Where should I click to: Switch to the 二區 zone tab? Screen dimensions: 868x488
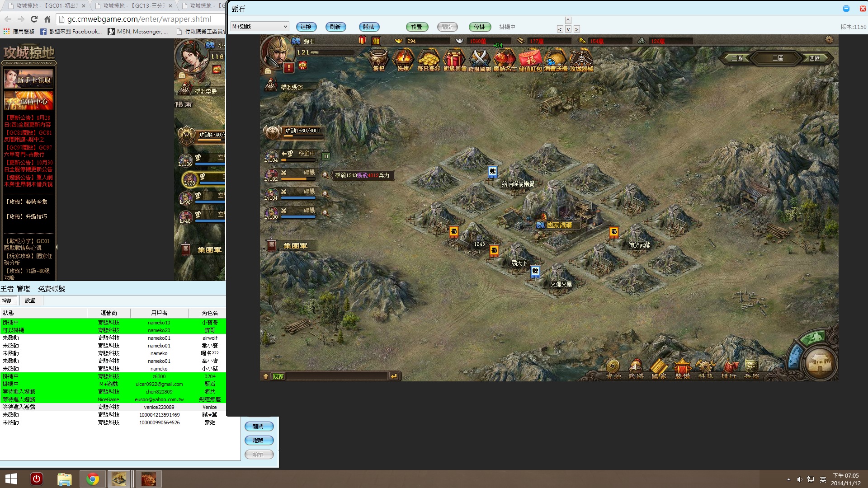click(x=737, y=58)
